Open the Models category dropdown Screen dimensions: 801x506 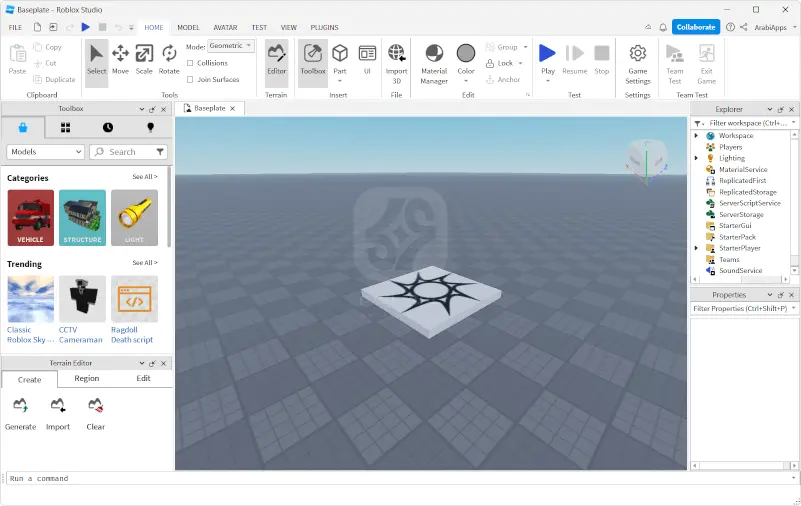pyautogui.click(x=45, y=152)
